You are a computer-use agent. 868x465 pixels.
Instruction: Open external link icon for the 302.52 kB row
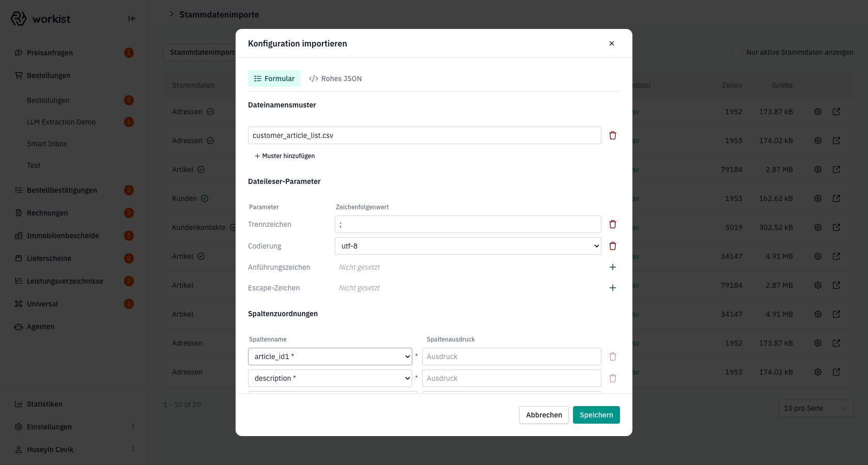coord(836,227)
